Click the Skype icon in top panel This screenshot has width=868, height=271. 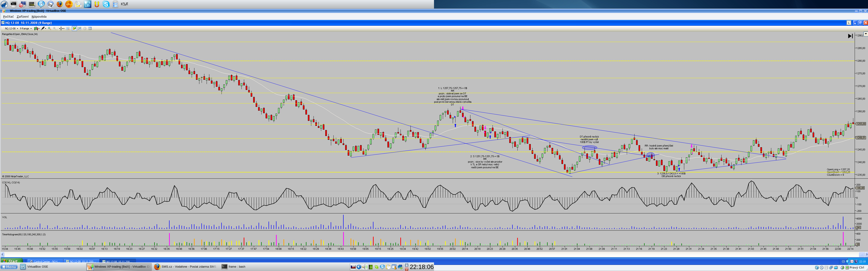106,4
